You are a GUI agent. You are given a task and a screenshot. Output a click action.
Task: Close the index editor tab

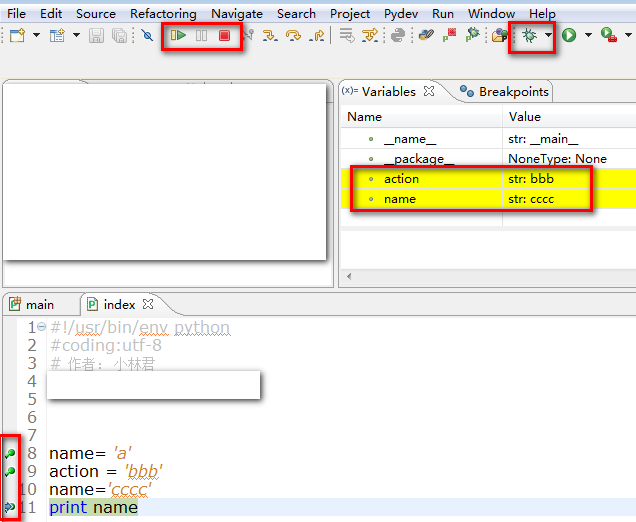coord(148,304)
